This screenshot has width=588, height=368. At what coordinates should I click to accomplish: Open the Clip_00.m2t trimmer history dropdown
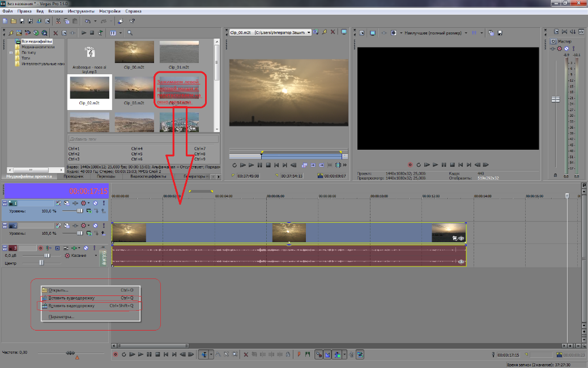(x=309, y=33)
